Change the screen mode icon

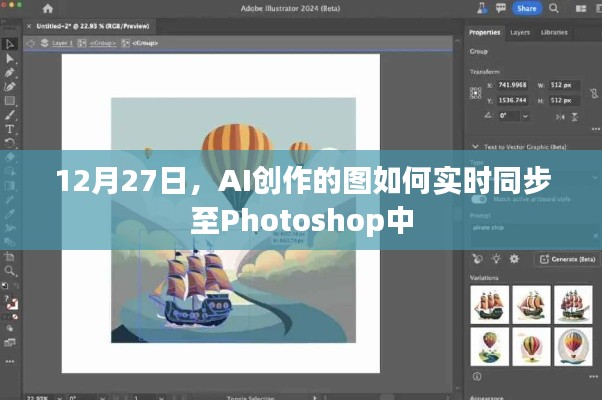10,342
